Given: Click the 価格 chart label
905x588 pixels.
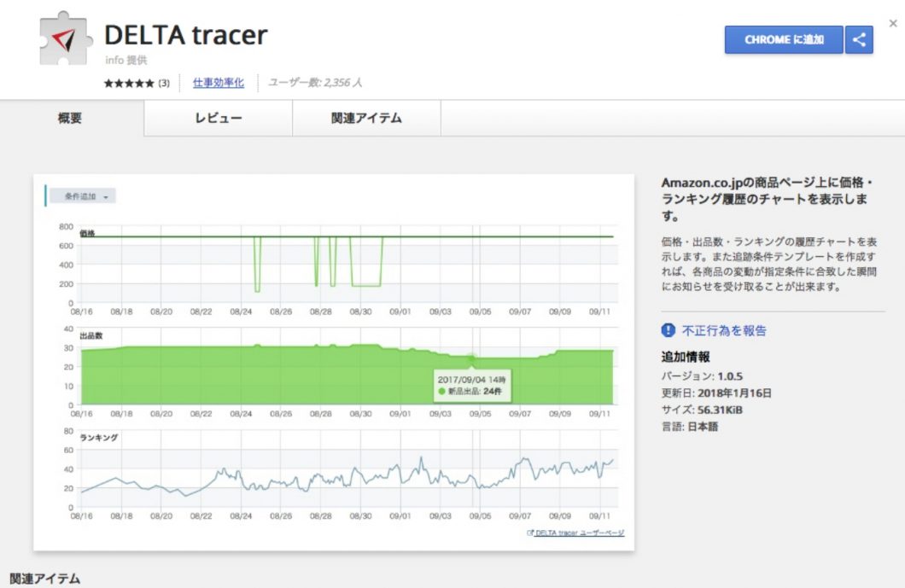Looking at the screenshot, I should [x=87, y=234].
